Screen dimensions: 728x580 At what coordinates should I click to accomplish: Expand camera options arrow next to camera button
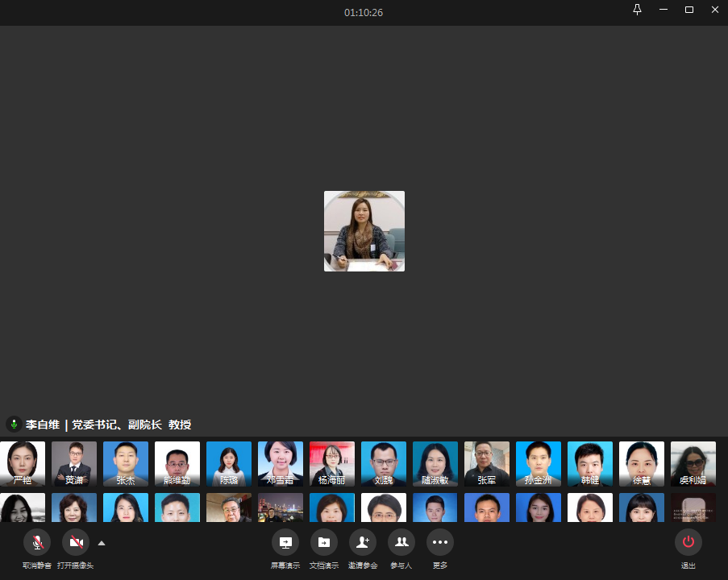(x=102, y=543)
